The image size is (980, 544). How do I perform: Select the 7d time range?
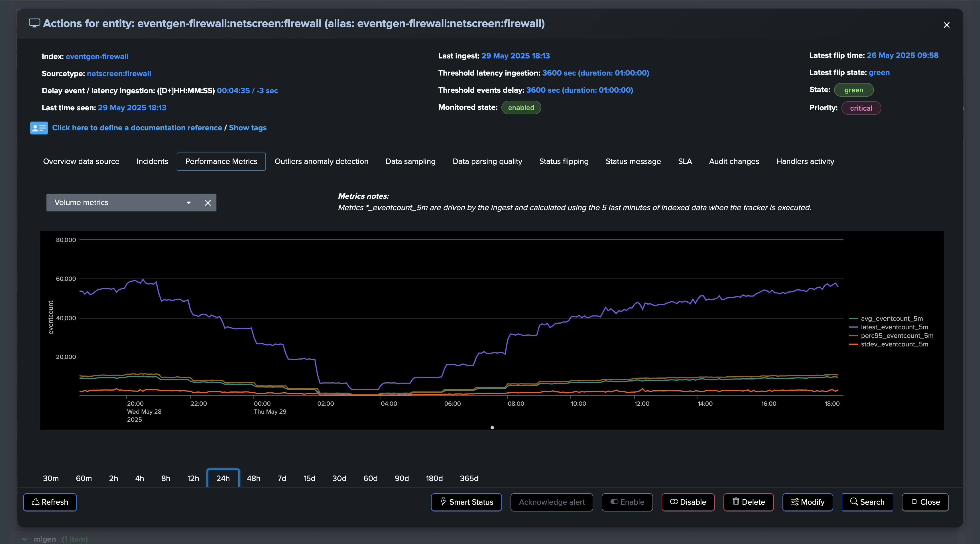coord(282,478)
